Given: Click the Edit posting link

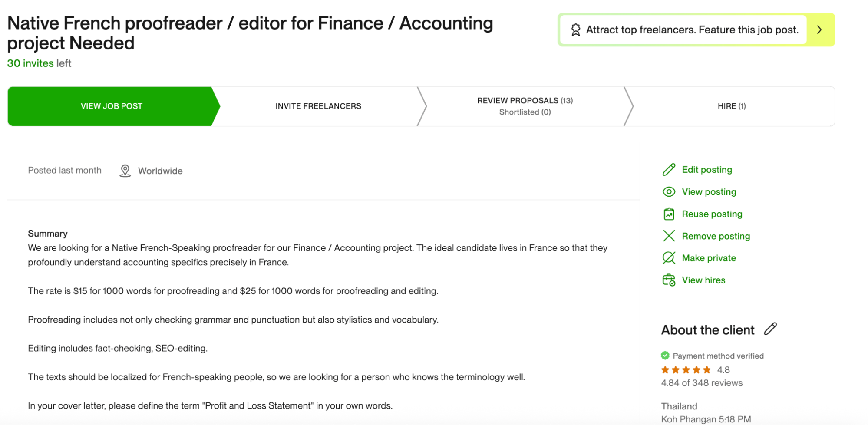Looking at the screenshot, I should [707, 170].
